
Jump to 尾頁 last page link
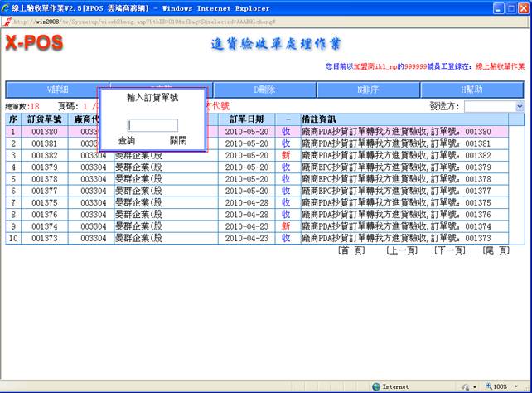click(496, 250)
